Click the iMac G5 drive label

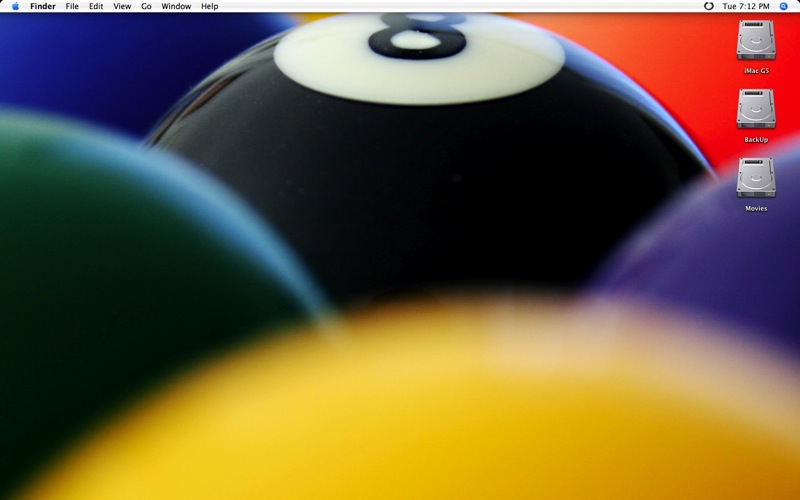tap(756, 71)
